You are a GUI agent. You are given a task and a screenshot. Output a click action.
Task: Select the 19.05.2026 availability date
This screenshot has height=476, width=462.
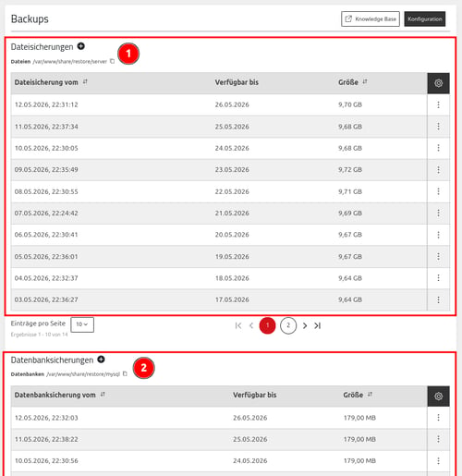[232, 256]
